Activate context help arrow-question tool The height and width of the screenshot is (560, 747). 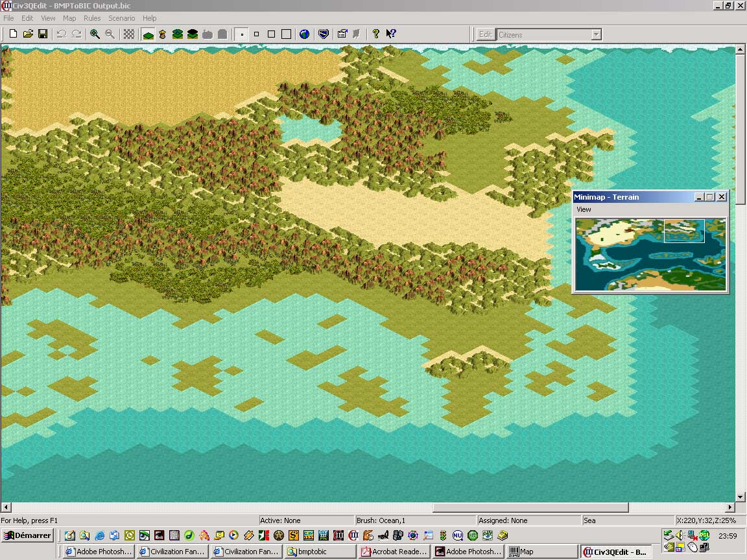click(x=390, y=34)
